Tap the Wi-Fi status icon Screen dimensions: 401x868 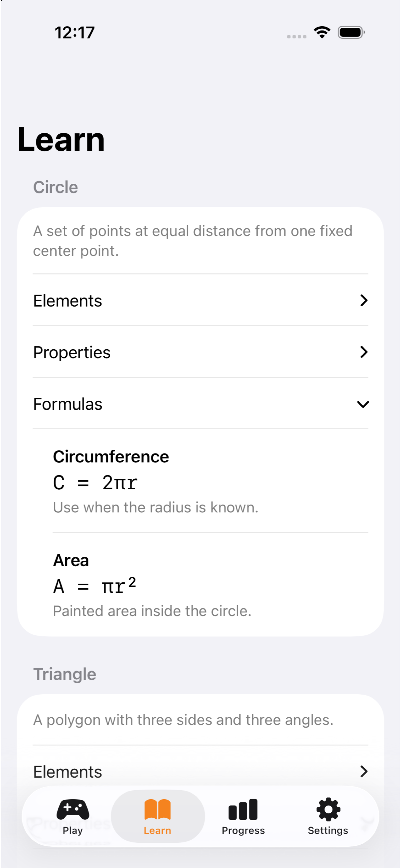[x=322, y=32]
